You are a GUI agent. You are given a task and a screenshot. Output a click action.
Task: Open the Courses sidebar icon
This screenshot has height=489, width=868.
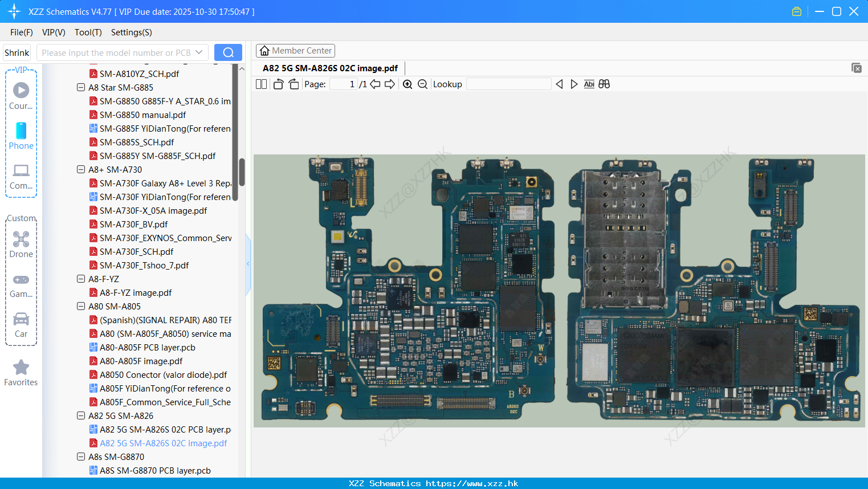coord(21,96)
